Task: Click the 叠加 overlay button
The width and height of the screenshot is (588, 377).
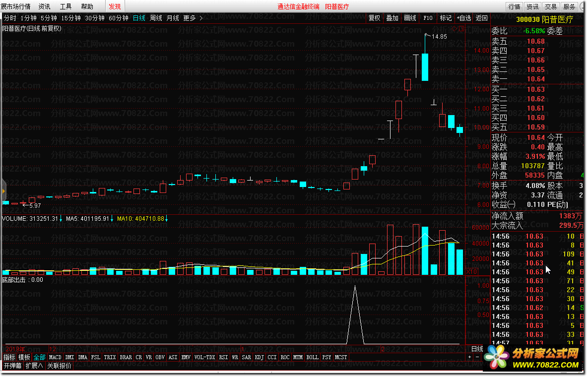Action: pos(392,18)
